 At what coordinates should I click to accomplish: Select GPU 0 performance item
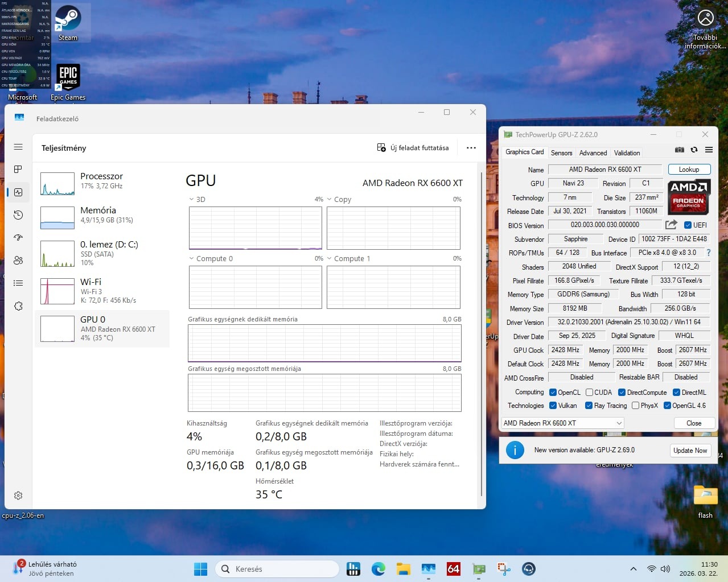pos(102,328)
